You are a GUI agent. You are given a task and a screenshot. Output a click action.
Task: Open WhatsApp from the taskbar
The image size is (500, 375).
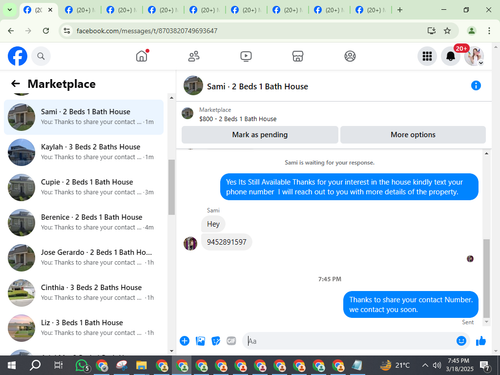82,366
